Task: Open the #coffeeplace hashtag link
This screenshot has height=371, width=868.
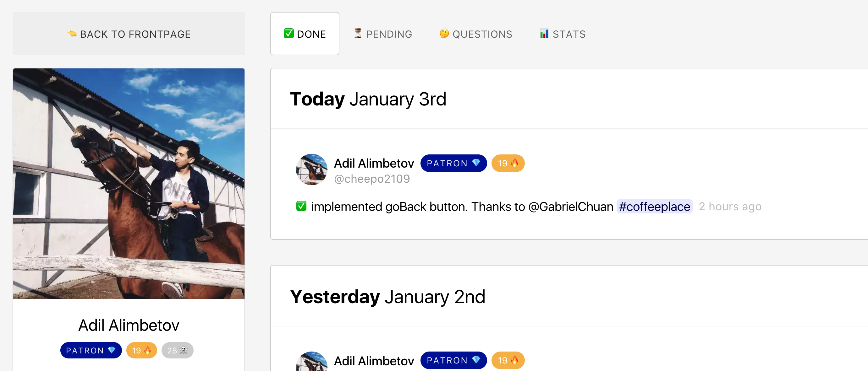Action: click(654, 207)
